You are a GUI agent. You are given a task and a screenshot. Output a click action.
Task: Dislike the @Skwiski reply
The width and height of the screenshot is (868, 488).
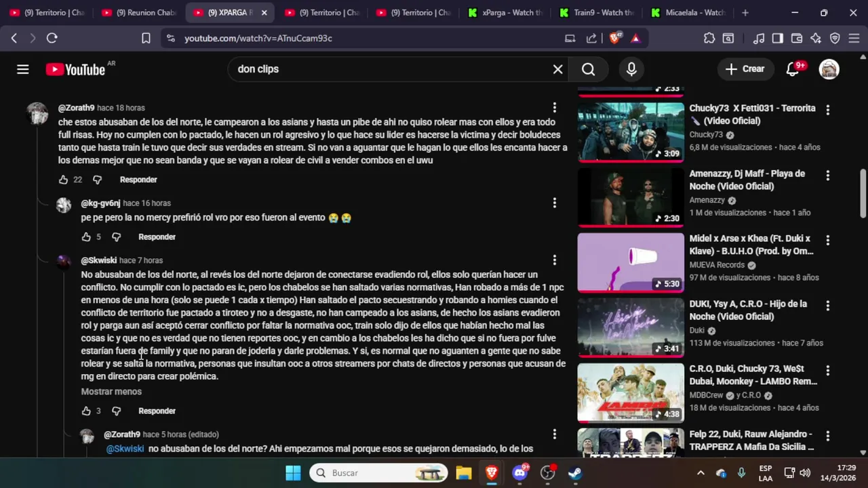click(116, 411)
